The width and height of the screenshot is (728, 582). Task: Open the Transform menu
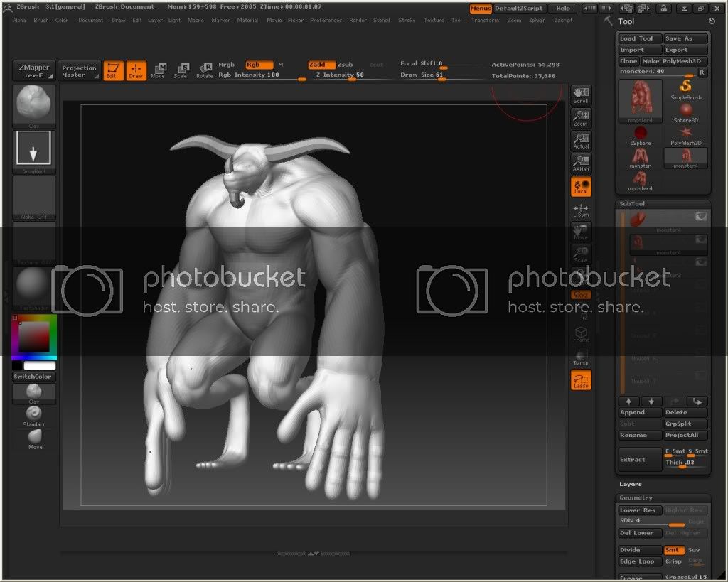485,21
